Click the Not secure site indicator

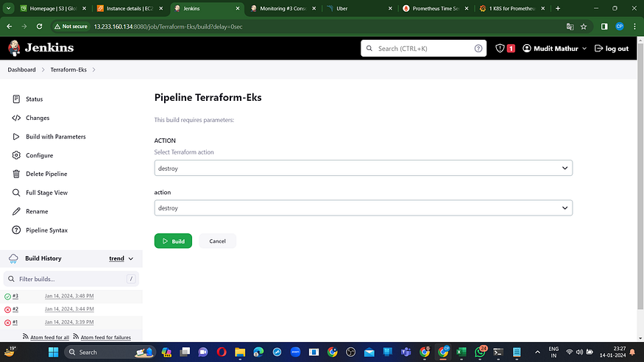click(71, 26)
